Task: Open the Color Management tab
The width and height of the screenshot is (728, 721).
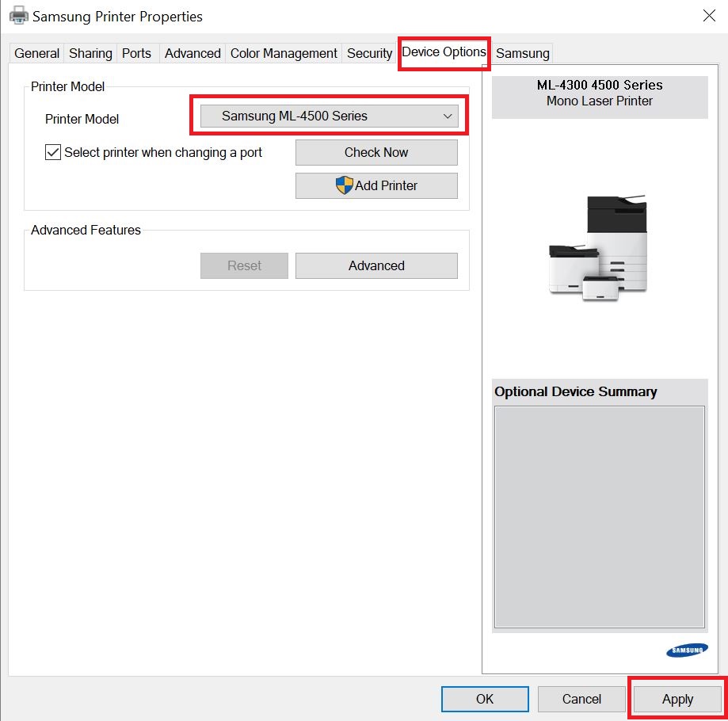Action: pyautogui.click(x=284, y=53)
